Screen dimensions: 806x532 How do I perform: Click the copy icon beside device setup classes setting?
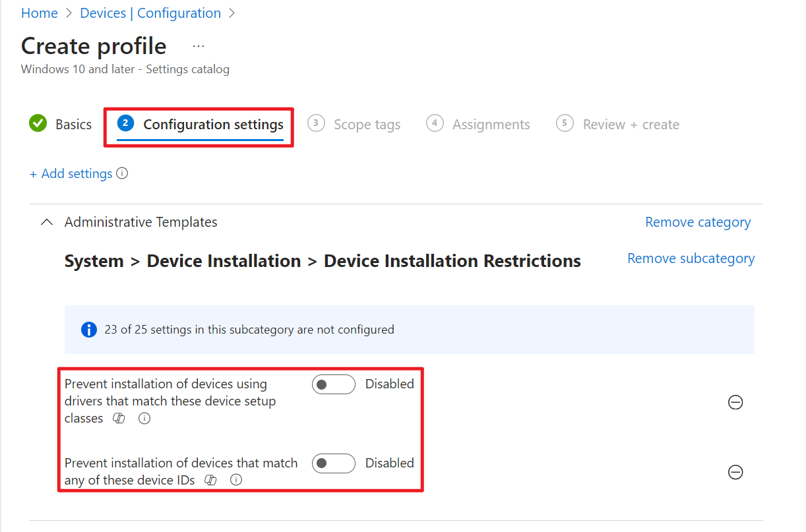point(119,418)
